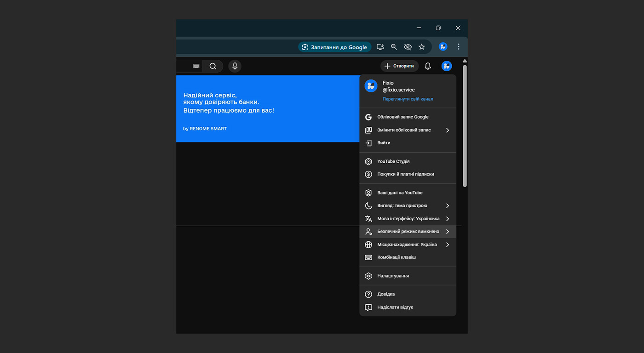Viewport: 644px width, 353px height.
Task: Click the zoom magnifier icon in address bar
Action: (x=394, y=47)
